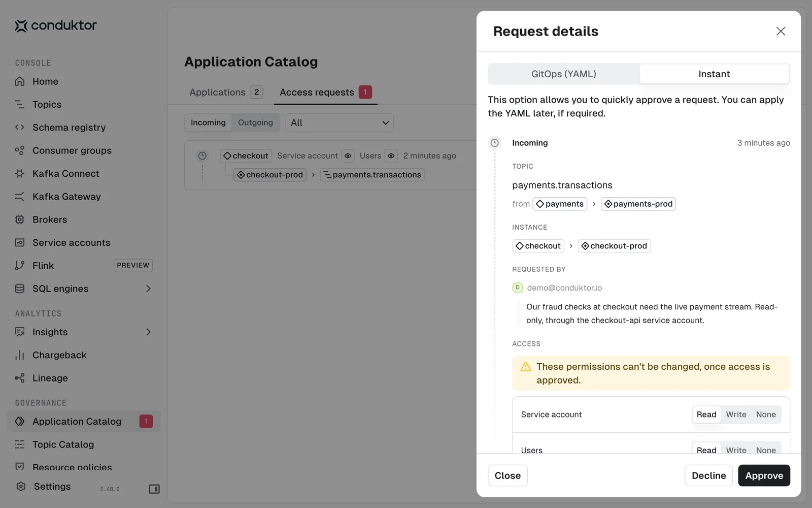
Task: Switch to the GitOps (YAML) tab
Action: (564, 74)
